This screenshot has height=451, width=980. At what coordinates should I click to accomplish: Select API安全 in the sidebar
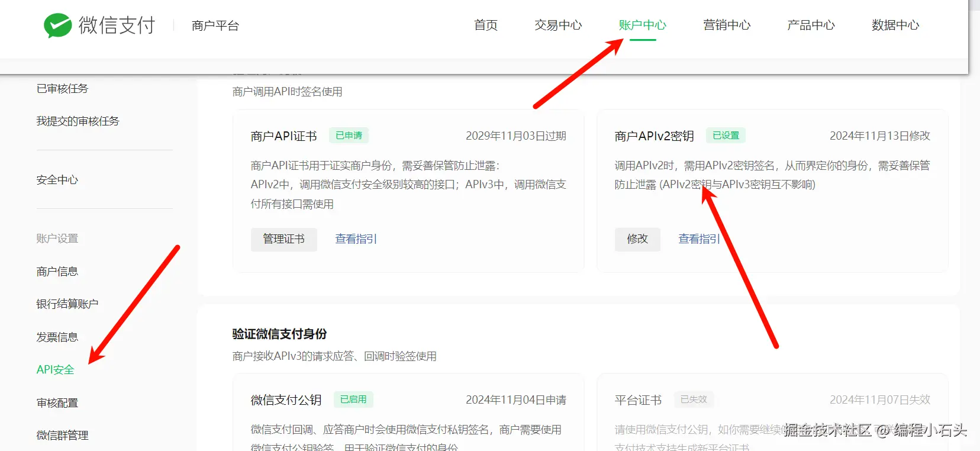(x=55, y=370)
